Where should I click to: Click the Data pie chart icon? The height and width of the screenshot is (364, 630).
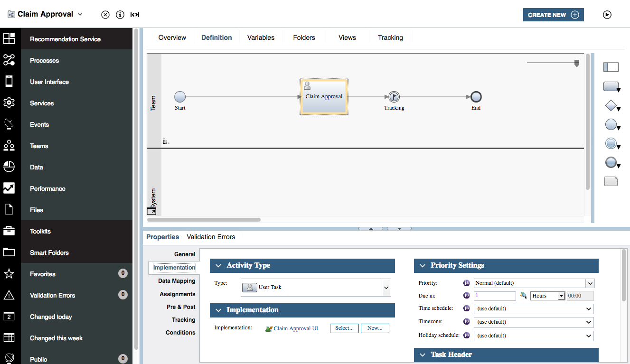(x=9, y=167)
